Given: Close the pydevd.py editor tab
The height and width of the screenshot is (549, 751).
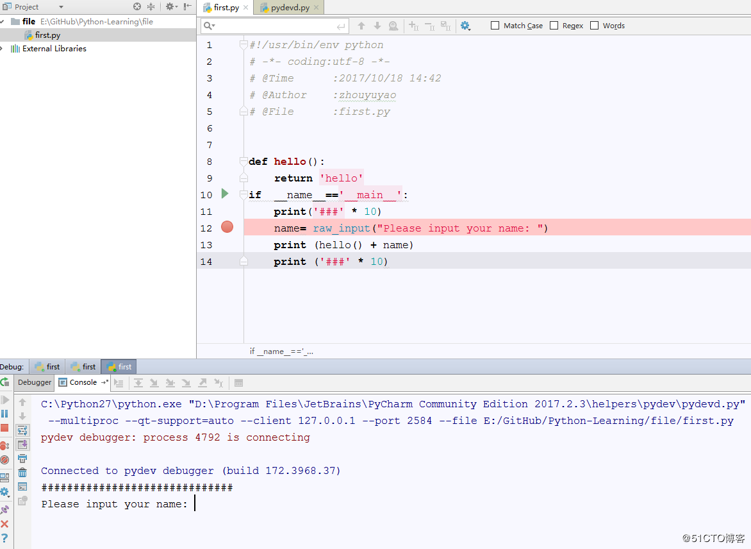Looking at the screenshot, I should [316, 8].
